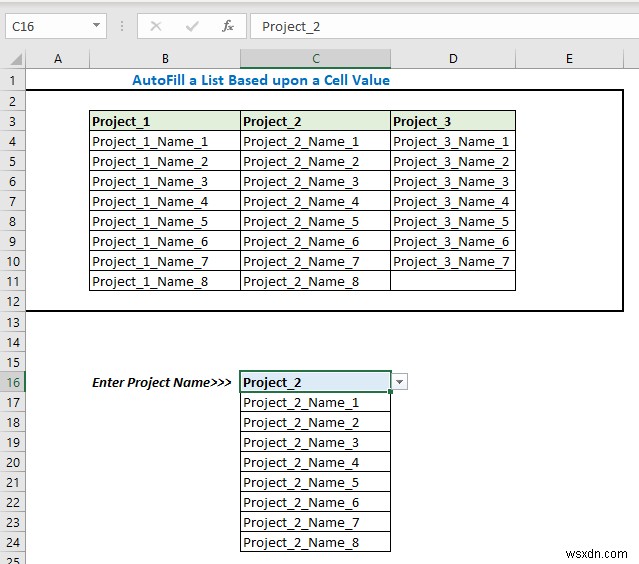
Task: Click cell Project_3_Name_1
Action: tap(453, 141)
